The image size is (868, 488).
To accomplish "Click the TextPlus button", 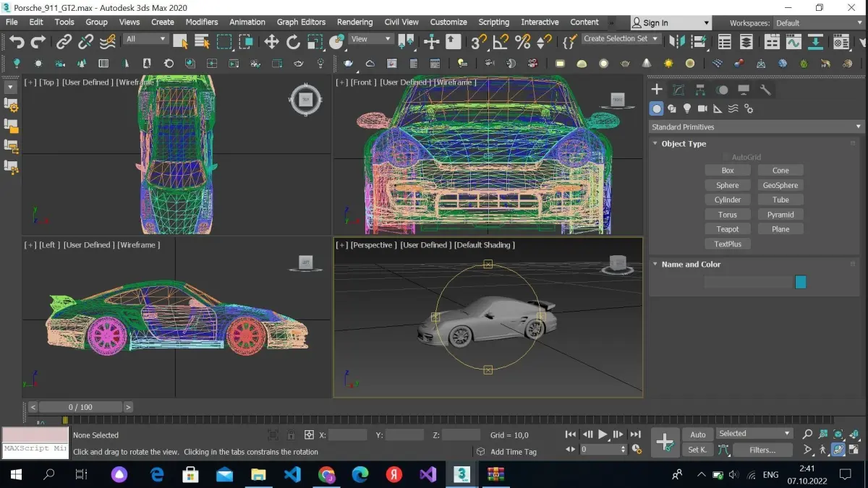I will tap(728, 244).
